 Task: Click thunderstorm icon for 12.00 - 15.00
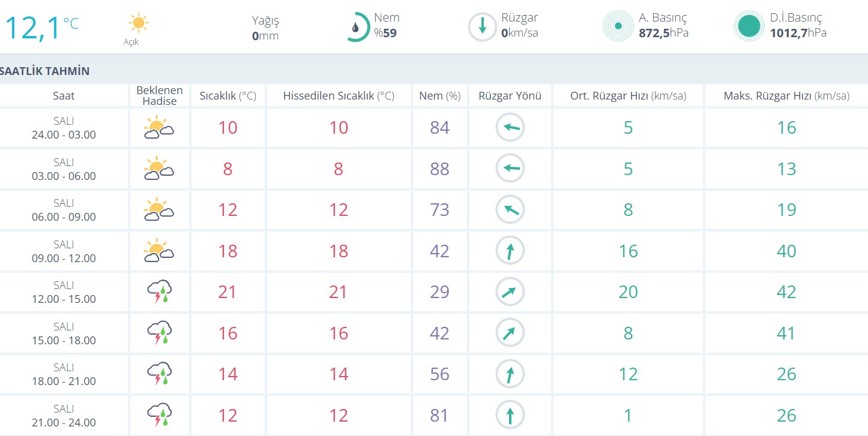point(159,292)
